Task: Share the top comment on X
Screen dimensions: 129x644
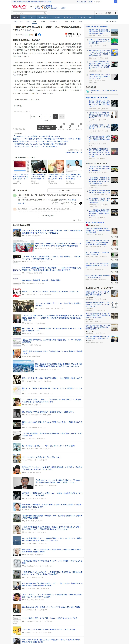Action: click(81, 203)
